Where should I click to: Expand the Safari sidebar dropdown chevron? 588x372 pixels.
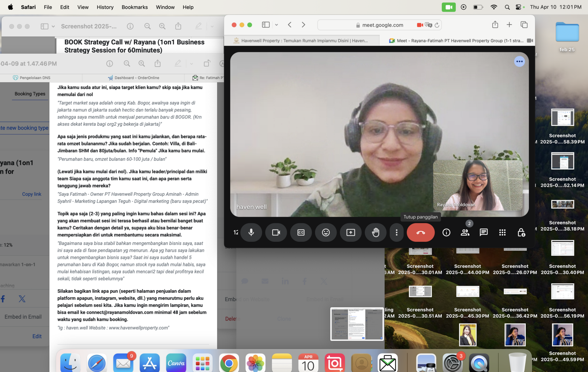tap(276, 25)
